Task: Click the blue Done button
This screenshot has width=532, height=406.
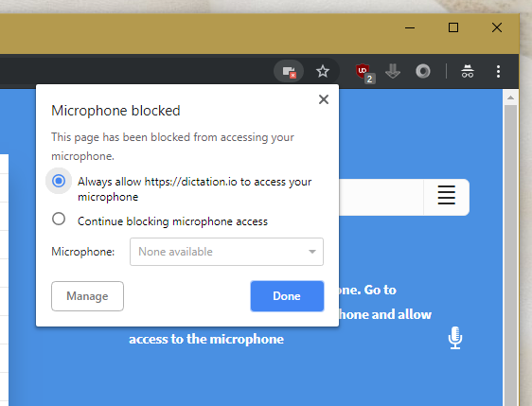Action: point(287,296)
